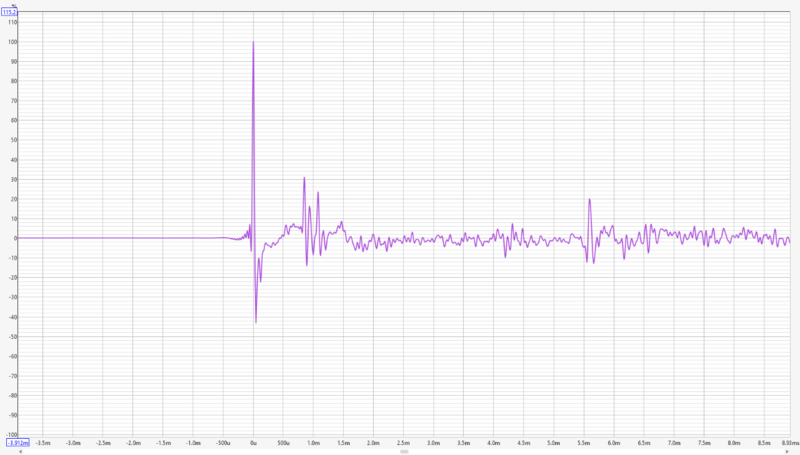Click the 115.2 upper axis limit box
The height and width of the screenshot is (455, 800).
(9, 12)
